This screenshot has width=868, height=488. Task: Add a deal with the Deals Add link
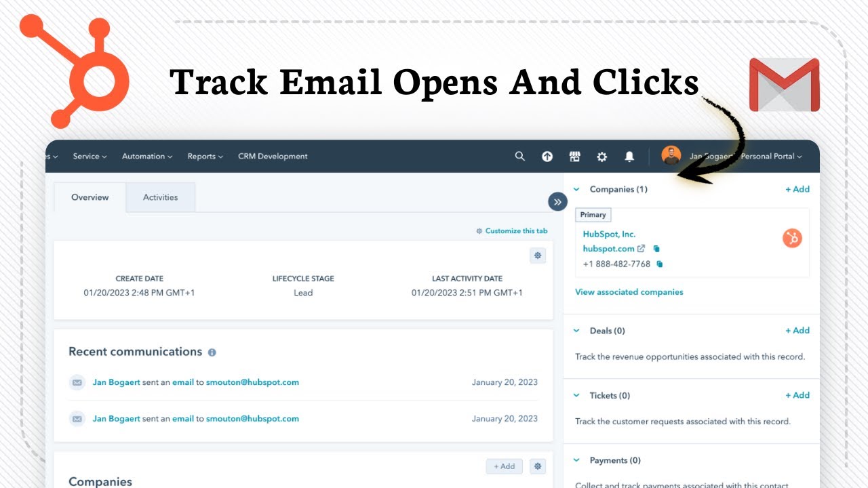[x=797, y=331]
